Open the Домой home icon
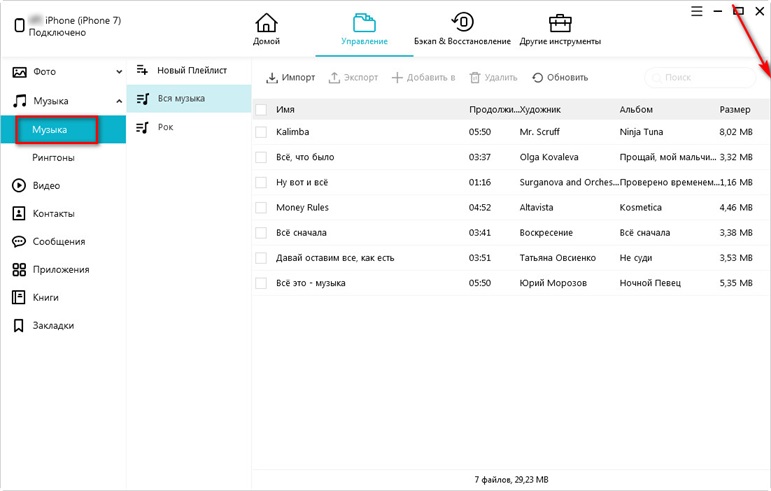The image size is (771, 491). coord(266,23)
